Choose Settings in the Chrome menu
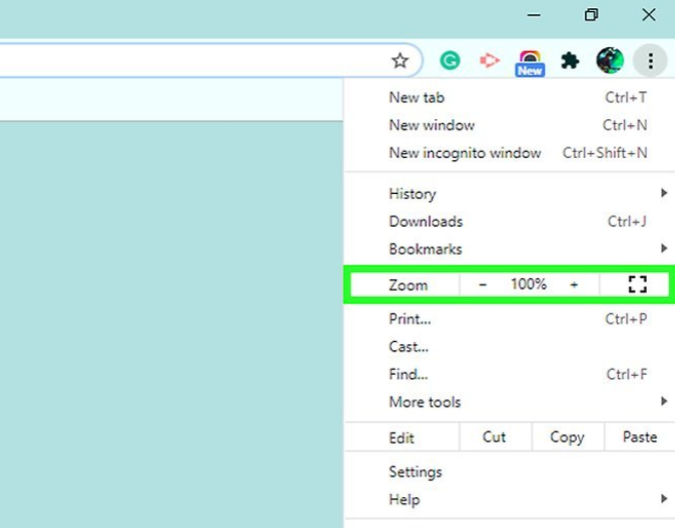 [415, 472]
